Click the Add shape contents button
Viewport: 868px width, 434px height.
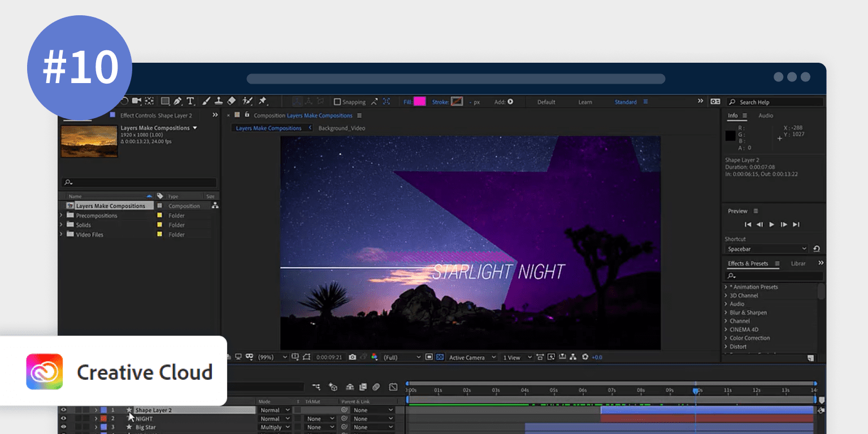point(510,102)
